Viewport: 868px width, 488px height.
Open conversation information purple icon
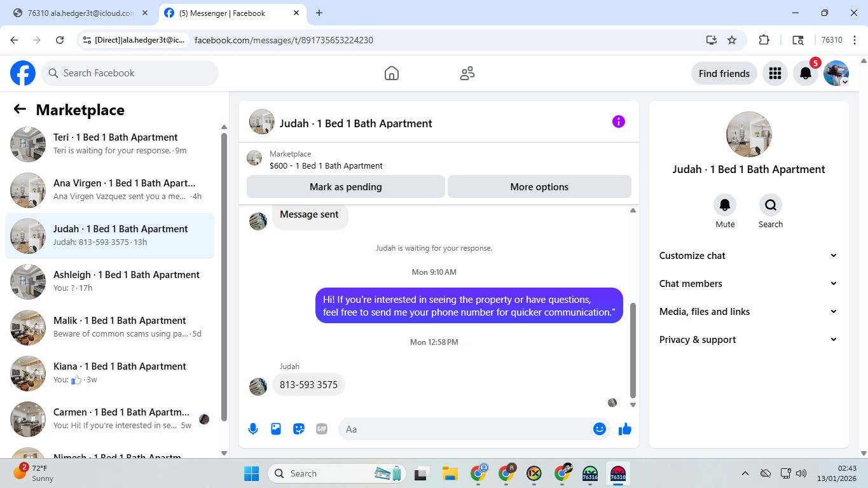619,122
